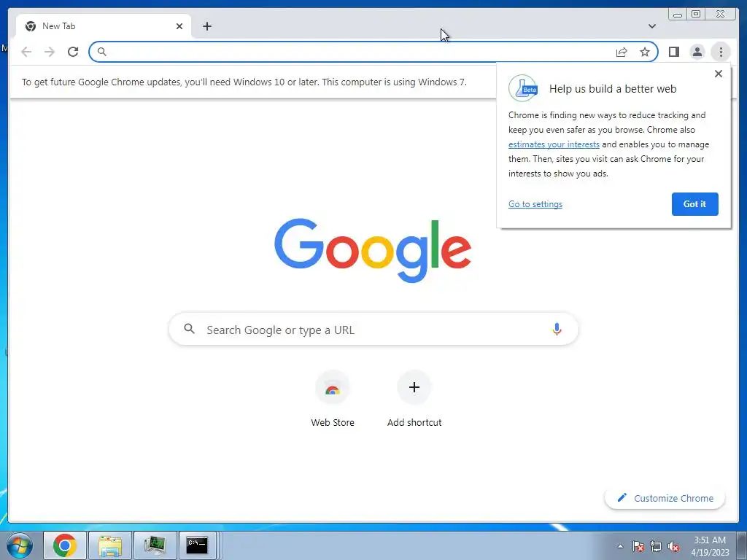Open estimates your interests link
The image size is (747, 560).
pos(554,144)
